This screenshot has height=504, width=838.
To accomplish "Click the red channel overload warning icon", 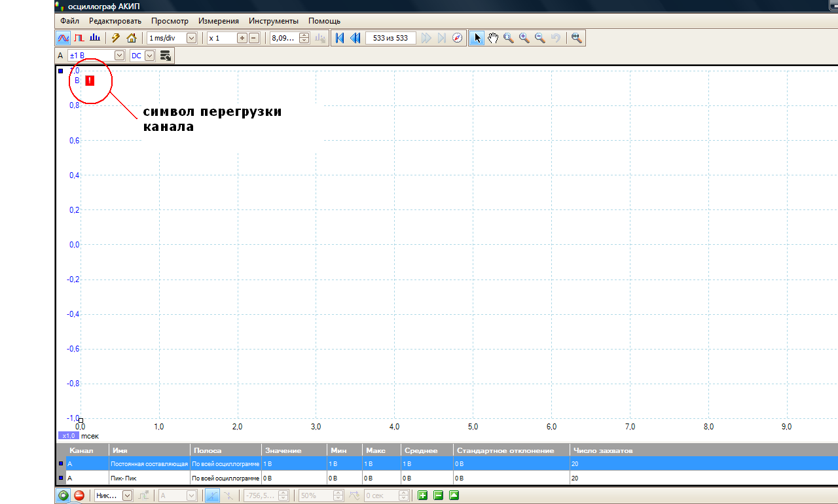I will pos(90,81).
